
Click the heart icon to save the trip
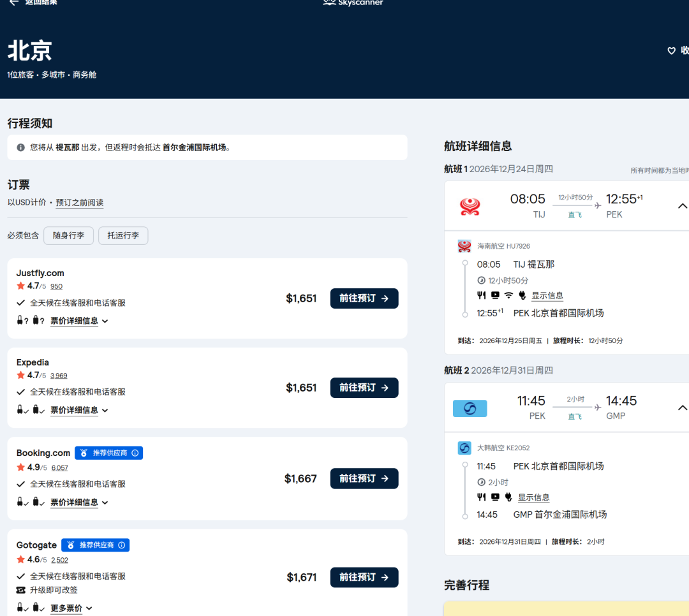671,50
